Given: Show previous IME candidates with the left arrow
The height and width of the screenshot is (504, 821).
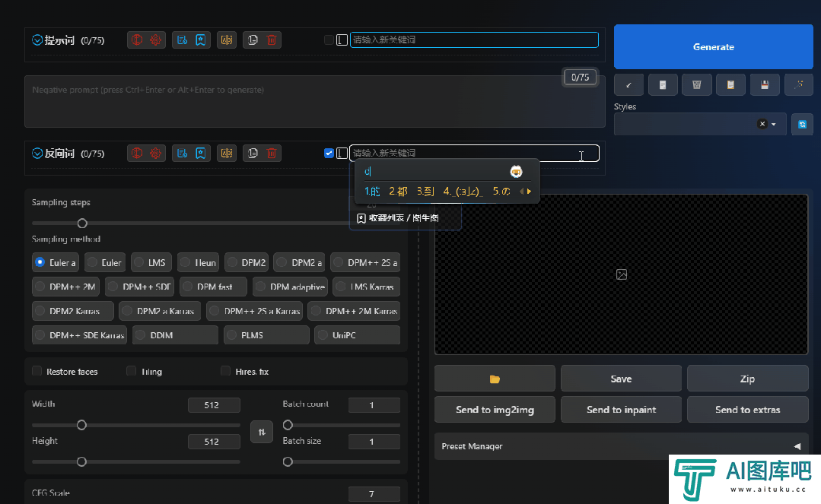Looking at the screenshot, I should click(521, 192).
